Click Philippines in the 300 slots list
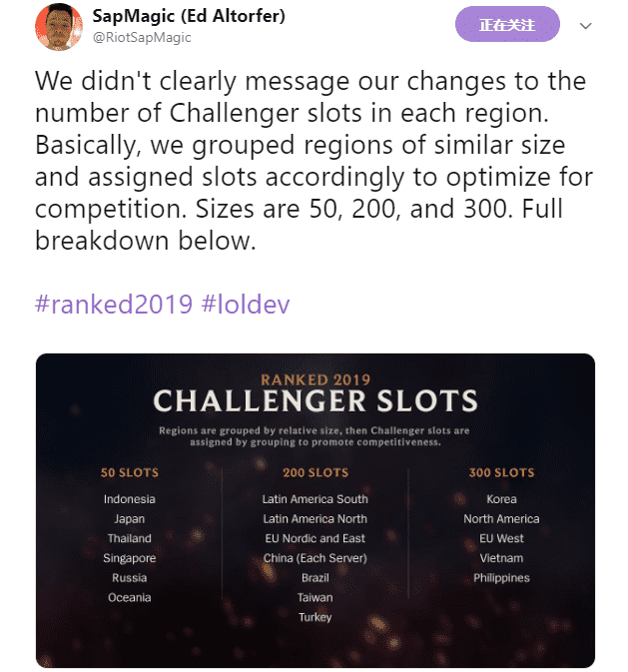Image resolution: width=628 pixels, height=672 pixels. pyautogui.click(x=501, y=578)
